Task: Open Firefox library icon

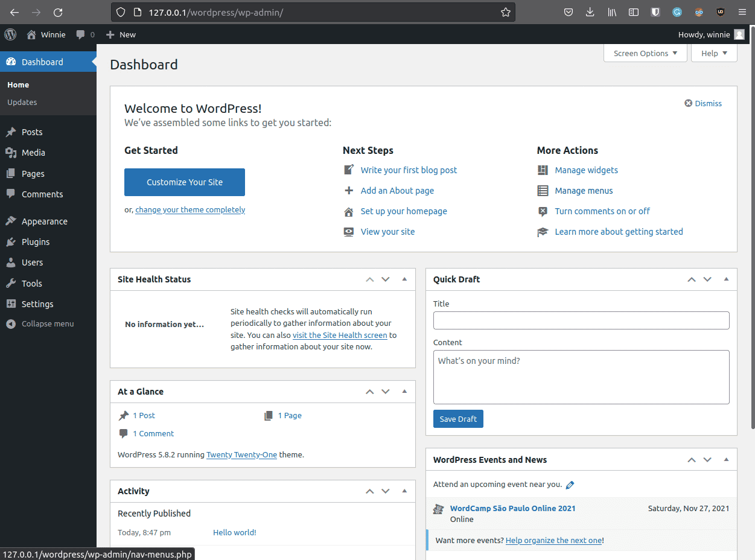Action: [612, 12]
